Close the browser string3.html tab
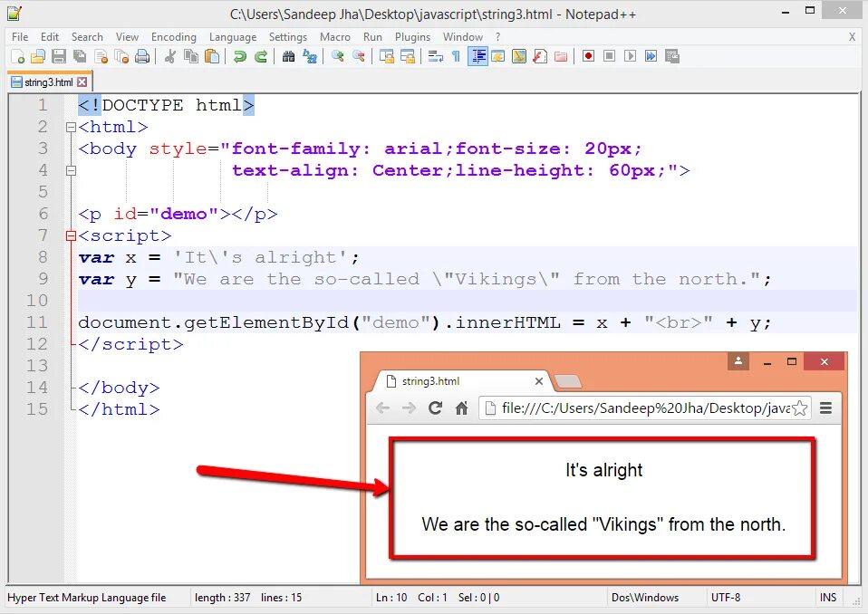 [538, 381]
